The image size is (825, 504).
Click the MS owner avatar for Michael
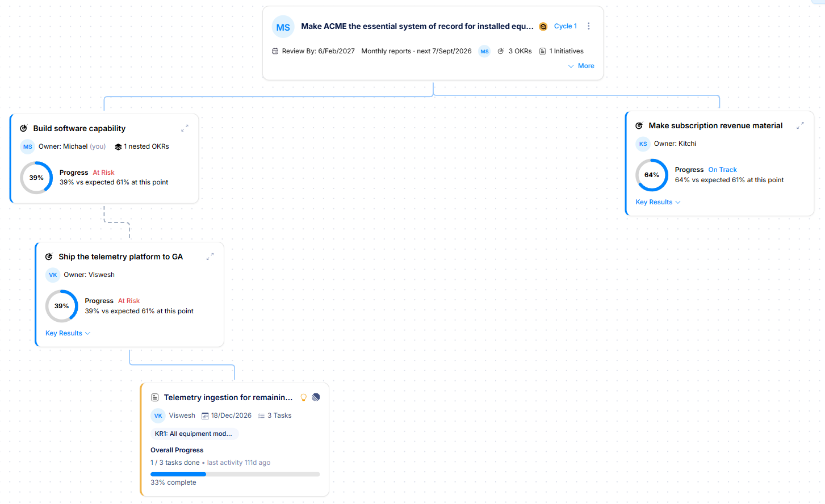pos(27,146)
